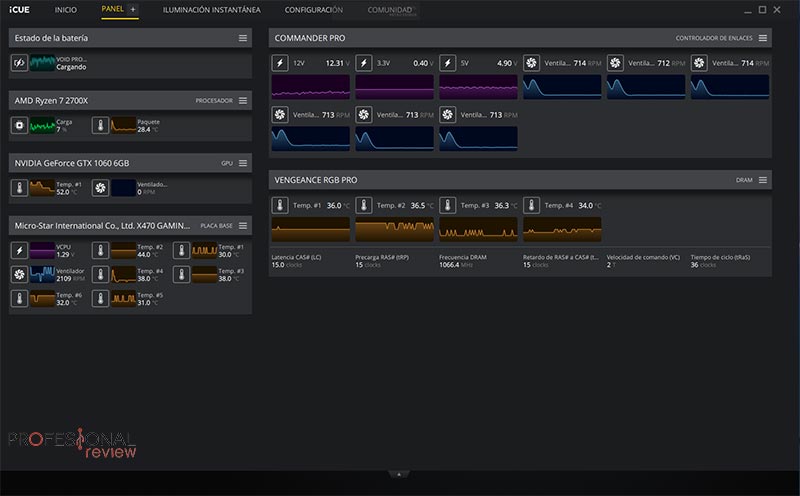Open ILUMINACIÓN INSTANTÁNEA tab
Viewport: 800px width, 496px height.
click(211, 10)
